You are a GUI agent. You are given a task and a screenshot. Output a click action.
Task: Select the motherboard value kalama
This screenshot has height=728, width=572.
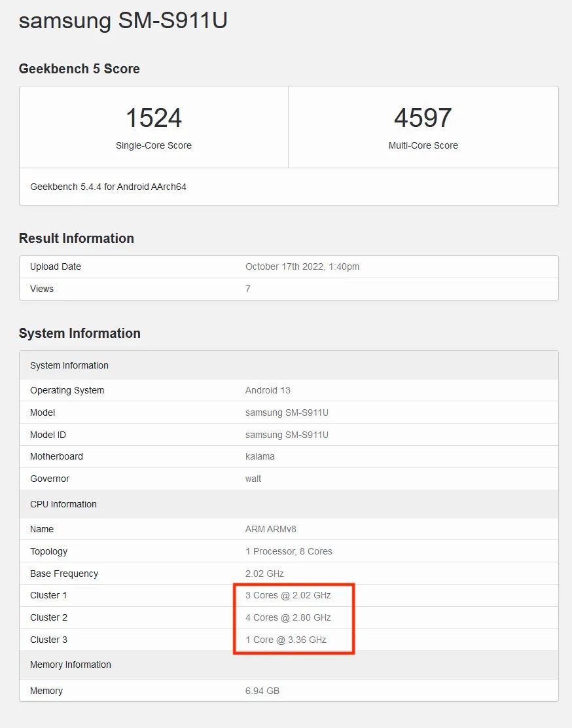pyautogui.click(x=260, y=456)
